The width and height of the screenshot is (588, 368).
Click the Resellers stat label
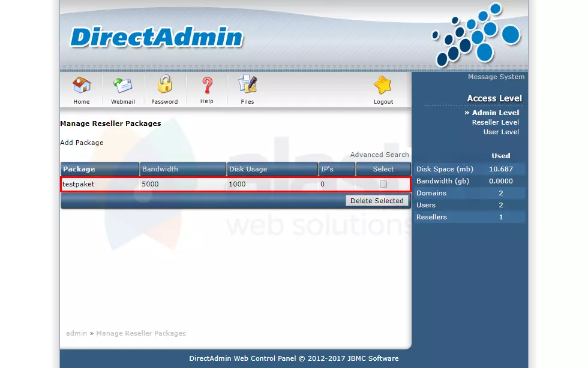431,217
